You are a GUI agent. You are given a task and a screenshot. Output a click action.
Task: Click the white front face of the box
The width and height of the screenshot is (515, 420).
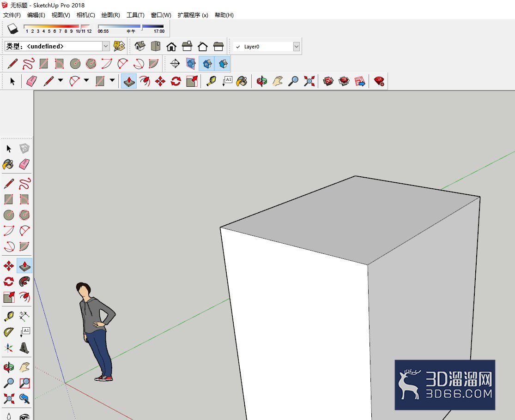[302, 328]
